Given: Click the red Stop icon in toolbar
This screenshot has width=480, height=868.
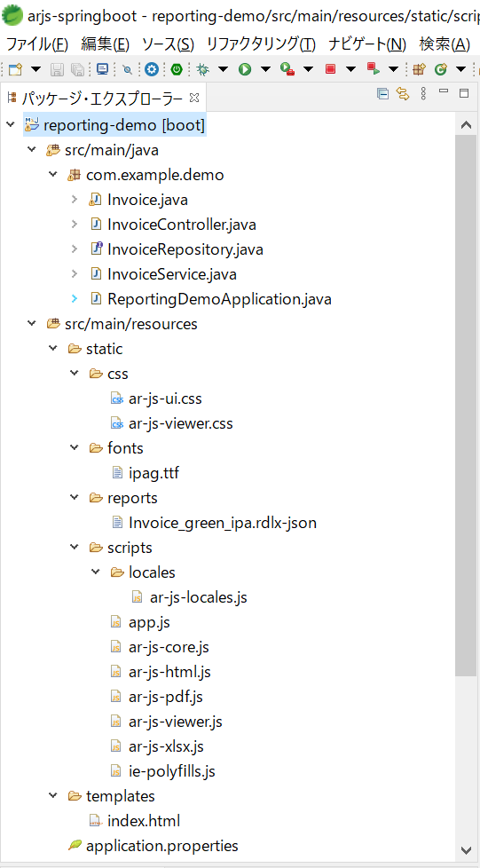Looking at the screenshot, I should click(331, 69).
